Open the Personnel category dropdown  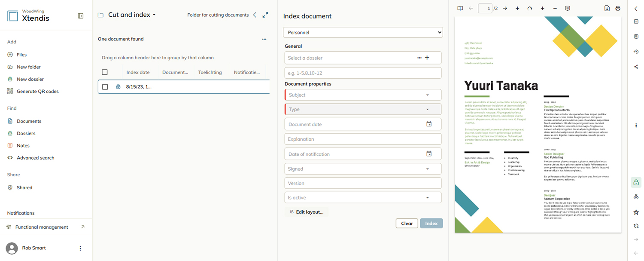363,32
